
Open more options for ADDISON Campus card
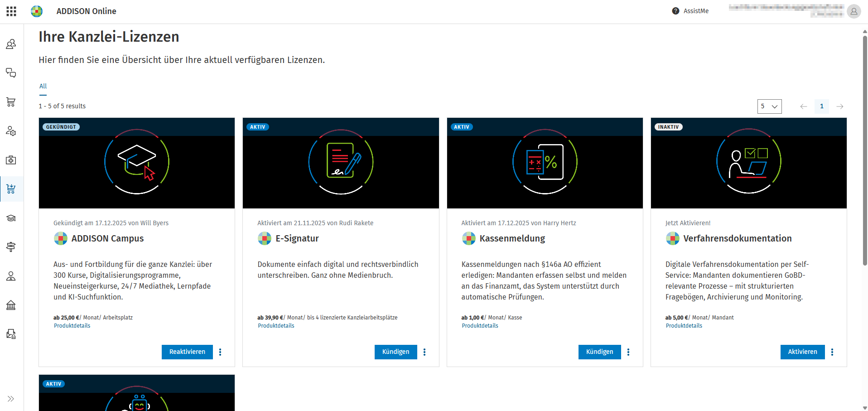coord(220,352)
